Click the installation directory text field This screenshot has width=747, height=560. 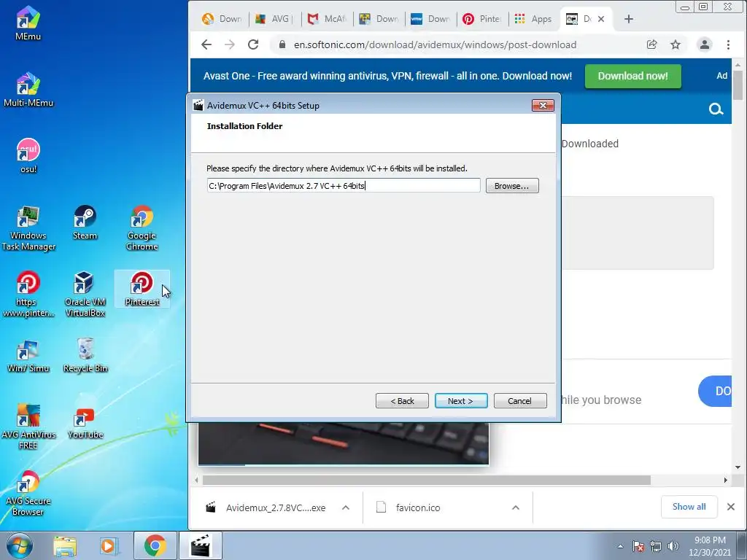pos(344,186)
